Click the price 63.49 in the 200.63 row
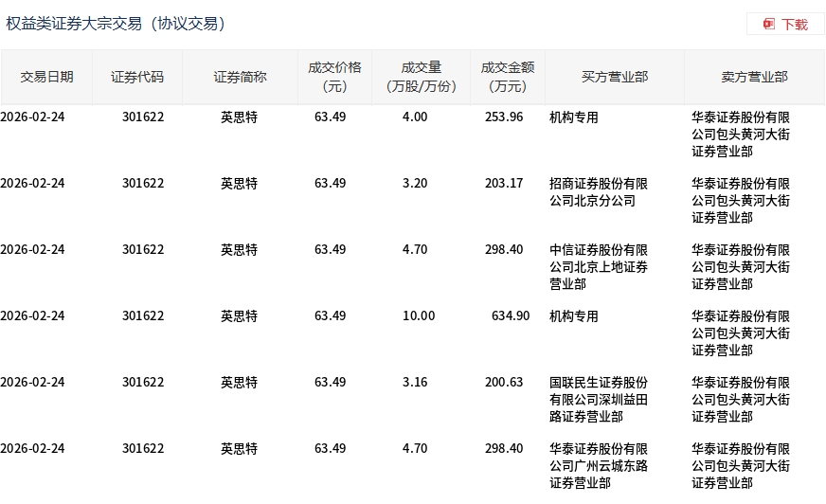This screenshot has height=504, width=826. coord(331,383)
